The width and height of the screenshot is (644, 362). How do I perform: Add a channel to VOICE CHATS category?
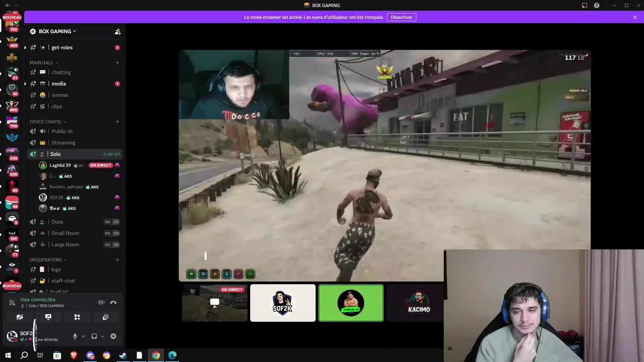117,121
